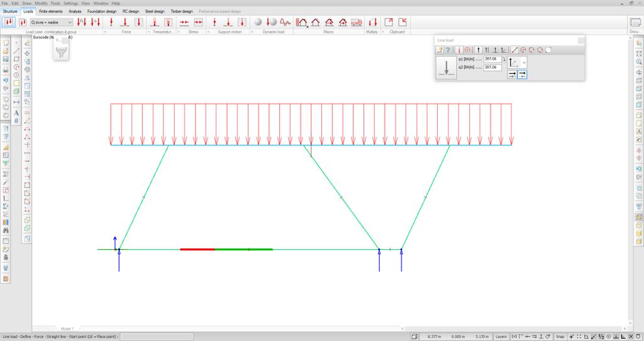644x341 pixels.
Task: Select the Surface load force tool
Action: tap(139, 22)
